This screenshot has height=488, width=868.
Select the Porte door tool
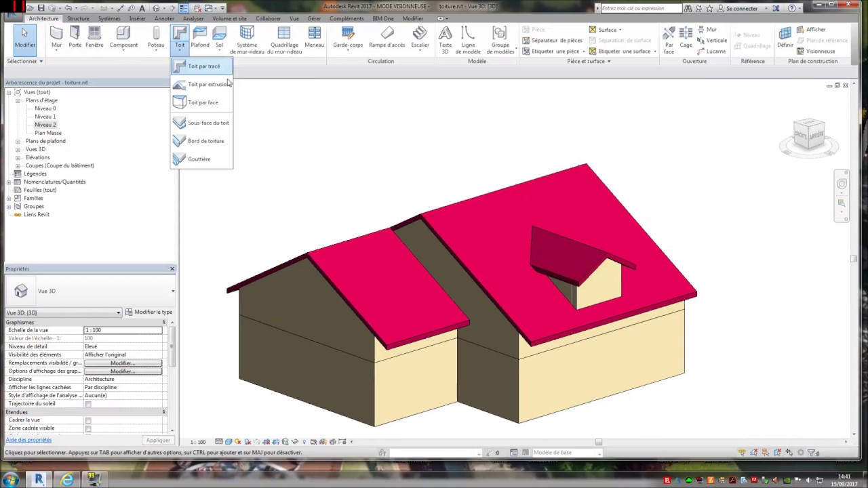[75, 38]
